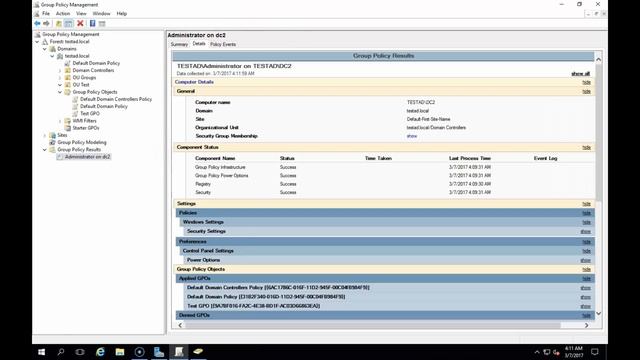Expand the Sites node
Image resolution: width=640 pixels, height=360 pixels.
[x=45, y=135]
